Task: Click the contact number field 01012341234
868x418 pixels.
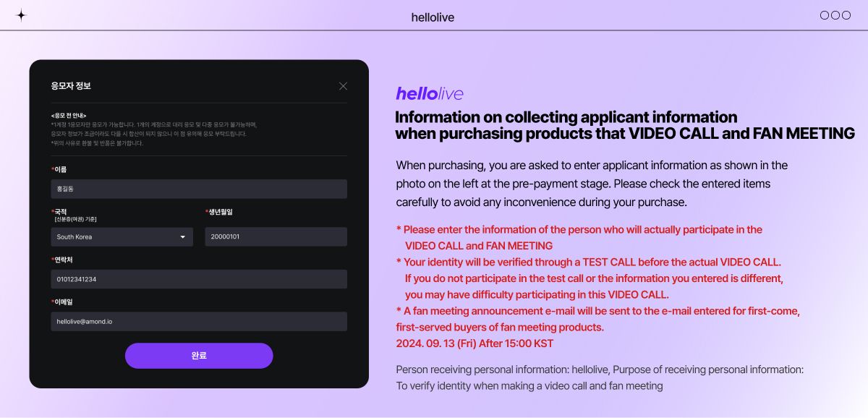Action: tap(199, 279)
